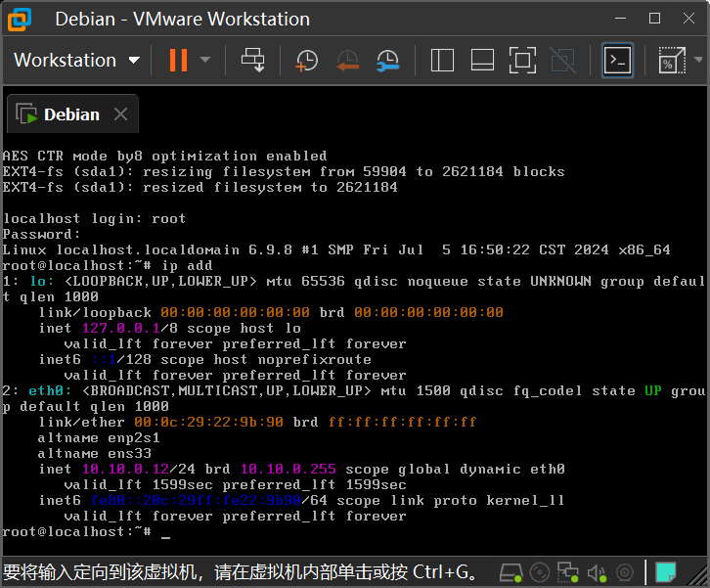
Task: Open the Workstation menu
Action: pos(77,61)
